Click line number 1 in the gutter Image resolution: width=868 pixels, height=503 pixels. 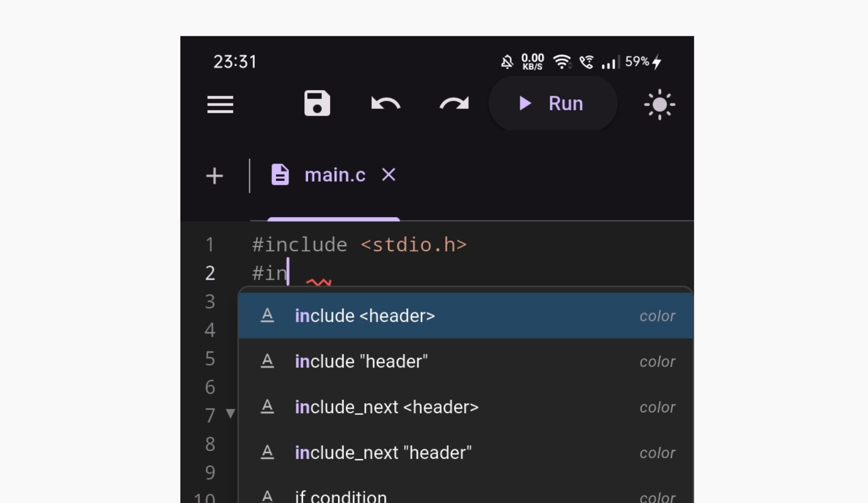[210, 245]
